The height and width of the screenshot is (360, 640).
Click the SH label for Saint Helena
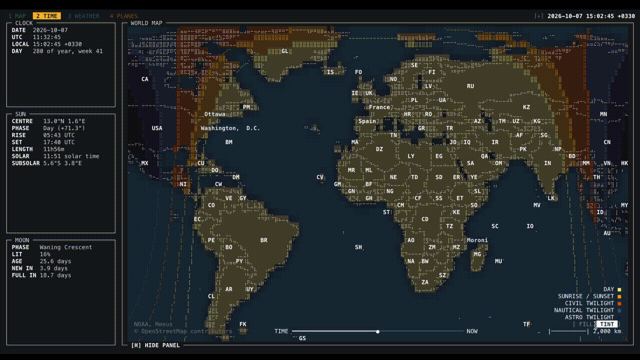click(x=358, y=247)
